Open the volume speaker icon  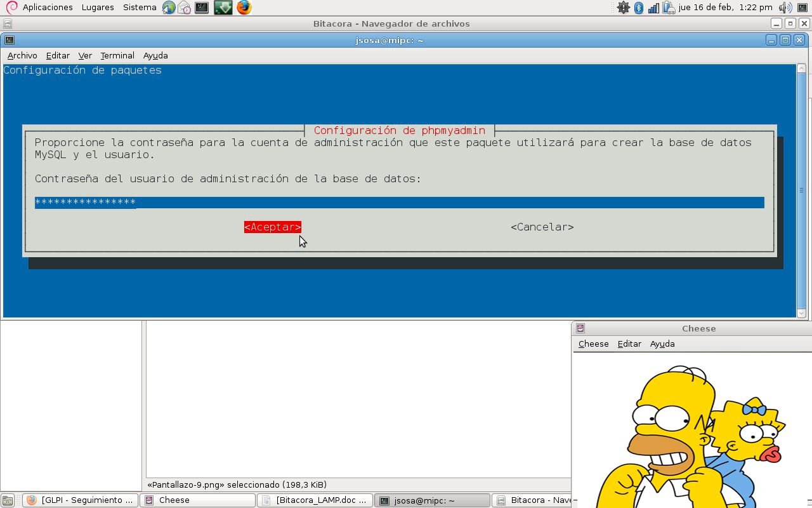[x=785, y=8]
